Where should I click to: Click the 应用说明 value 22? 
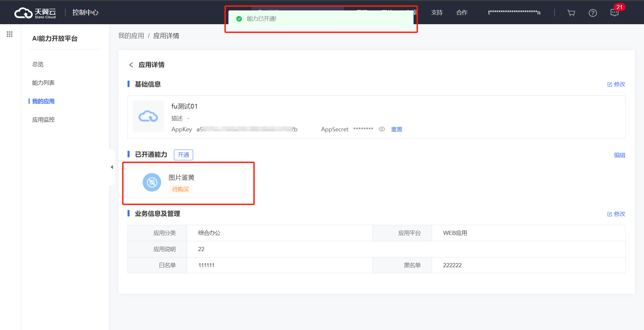201,249
